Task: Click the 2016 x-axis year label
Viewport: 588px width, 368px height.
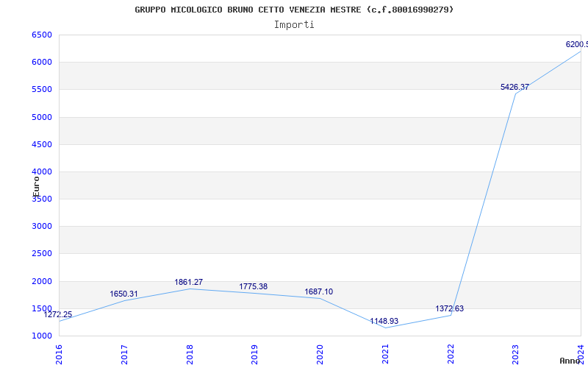Action: pyautogui.click(x=59, y=355)
